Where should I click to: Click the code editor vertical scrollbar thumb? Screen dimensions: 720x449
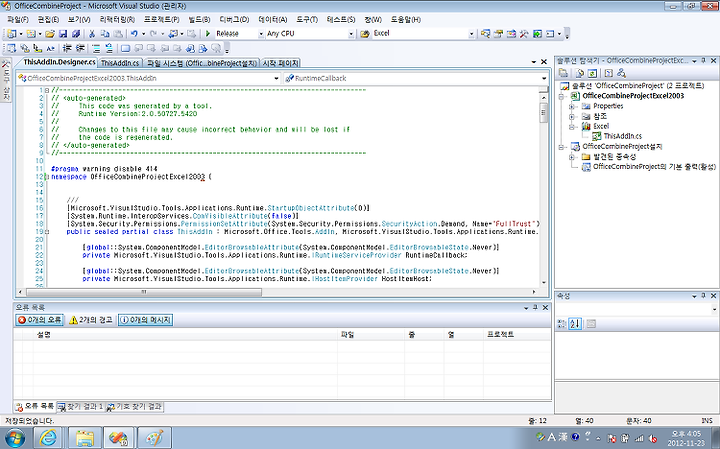pos(544,113)
